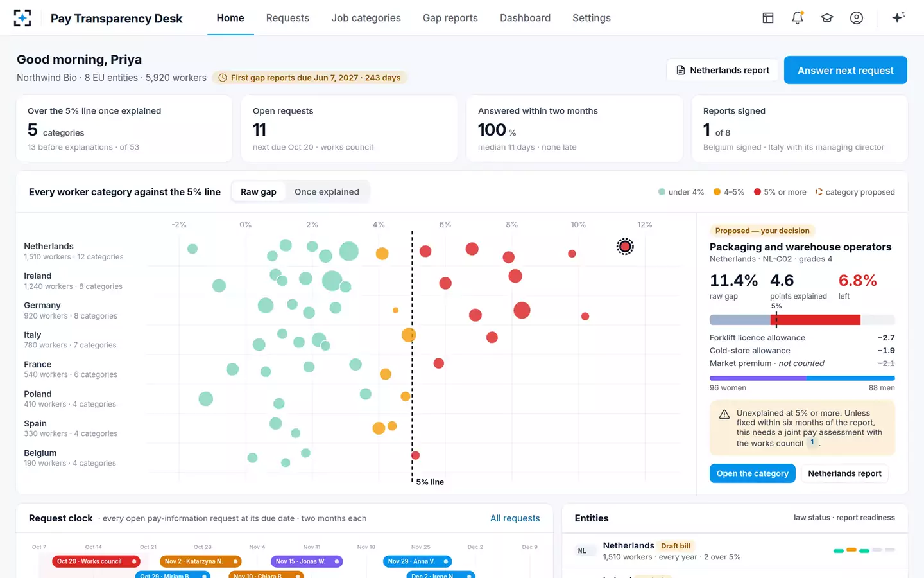Select Italy's red bubble on the chart
924x578 pixels.
pyautogui.click(x=492, y=337)
